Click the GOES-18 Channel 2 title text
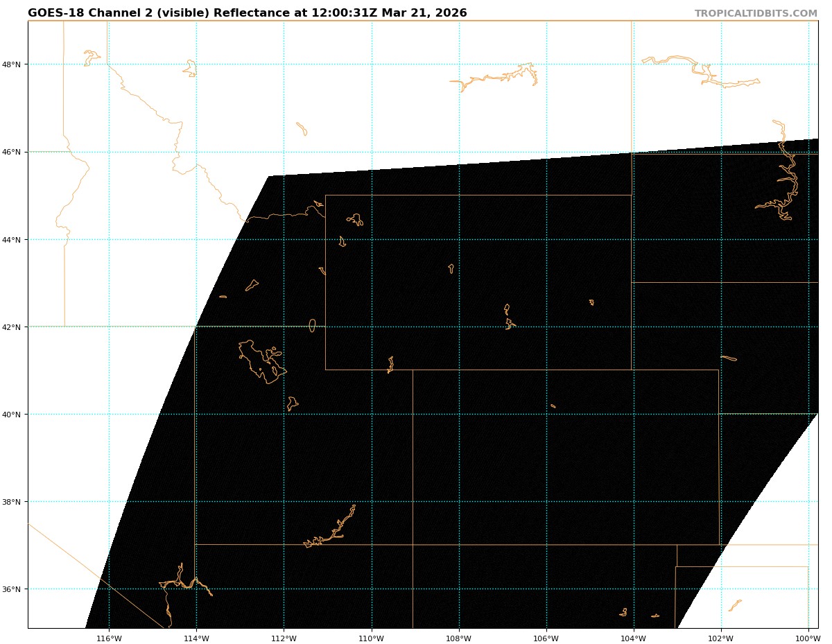The height and width of the screenshot is (644, 832). [x=247, y=13]
